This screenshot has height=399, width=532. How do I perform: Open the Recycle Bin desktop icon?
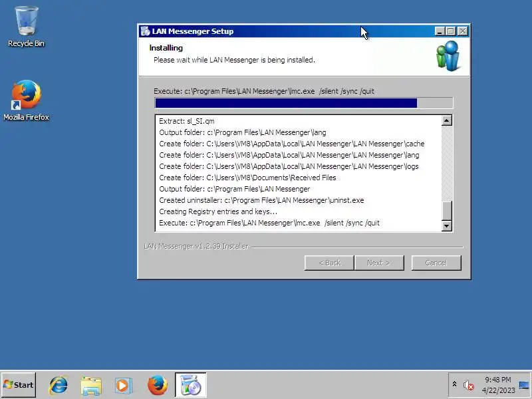click(26, 27)
